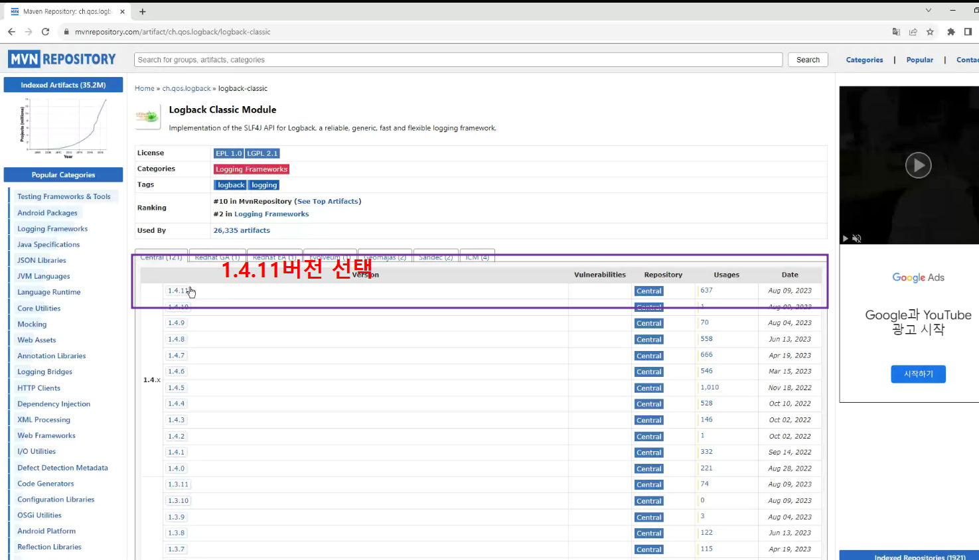Open Categories in the top navigation
The height and width of the screenshot is (560, 979).
[864, 60]
